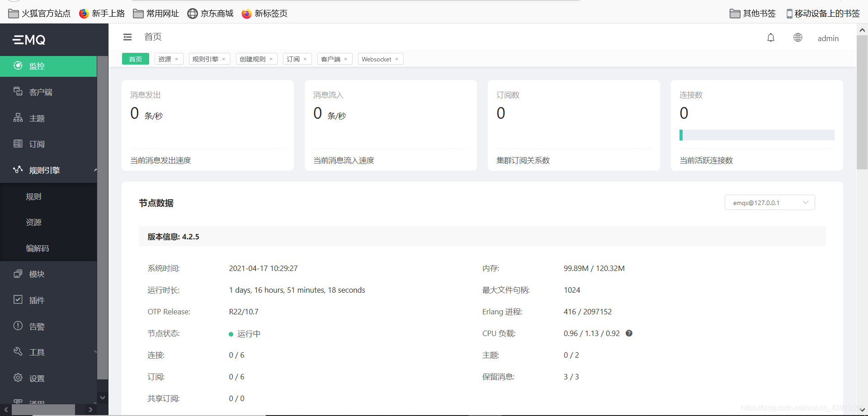Click the system time 2021-04-17 10:29:27
868x416 pixels.
pyautogui.click(x=263, y=268)
